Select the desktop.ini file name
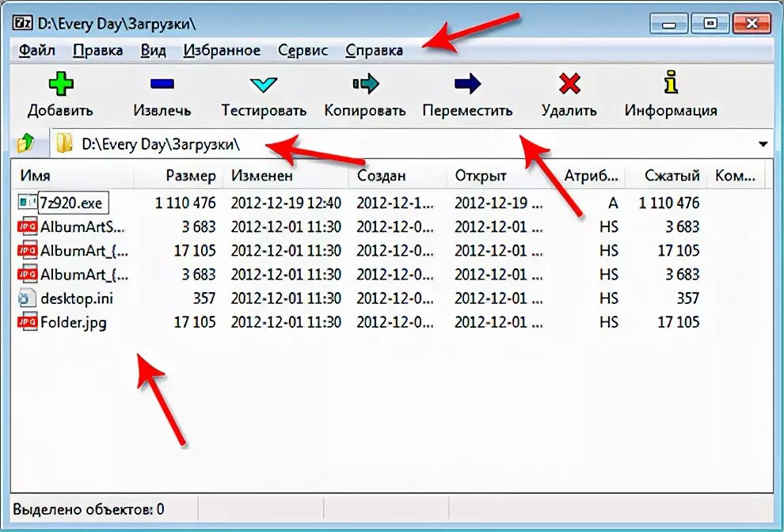The height and width of the screenshot is (532, 784). pyautogui.click(x=77, y=298)
